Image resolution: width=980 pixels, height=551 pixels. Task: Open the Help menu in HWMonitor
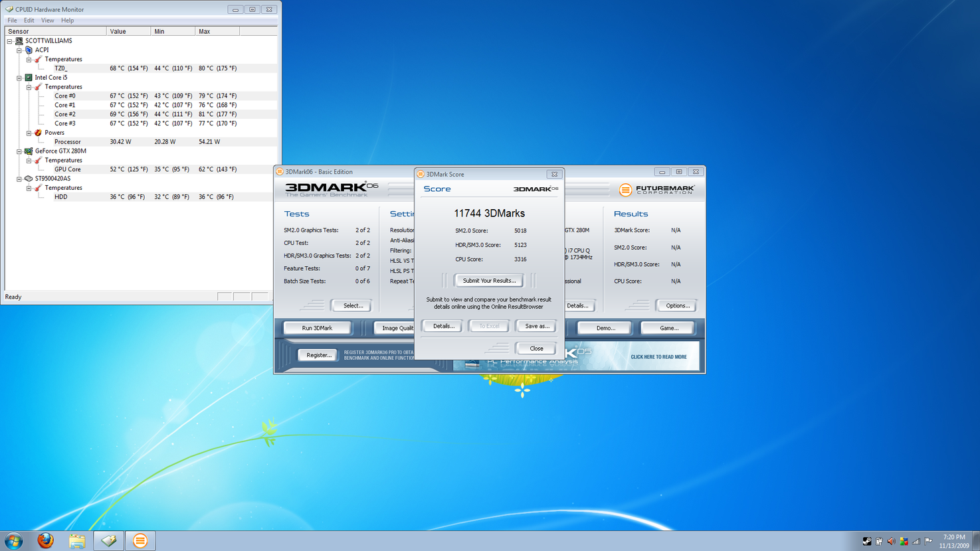tap(67, 21)
